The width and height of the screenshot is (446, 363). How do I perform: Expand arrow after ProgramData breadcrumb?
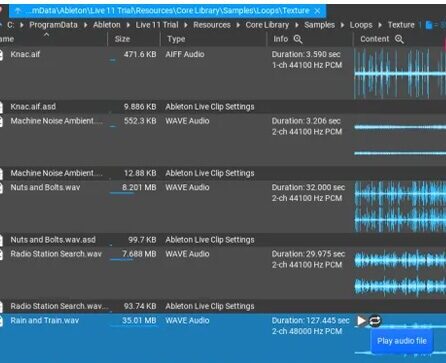pos(86,25)
